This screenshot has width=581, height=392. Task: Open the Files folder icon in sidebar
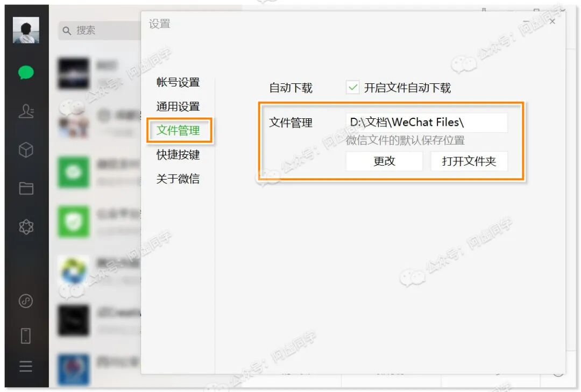click(26, 188)
